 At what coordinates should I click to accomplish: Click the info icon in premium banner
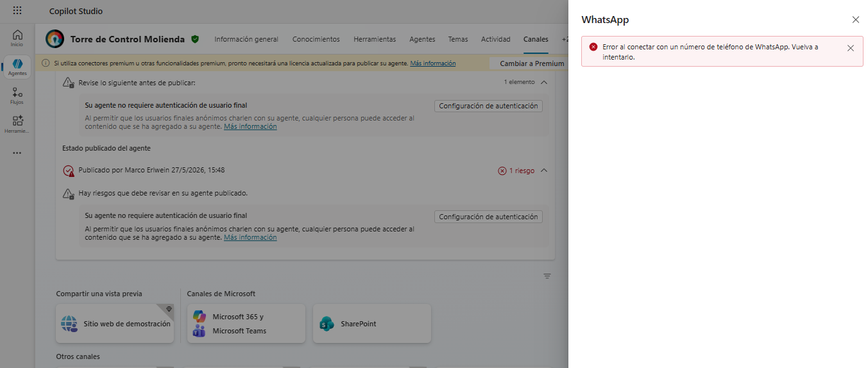[46, 63]
